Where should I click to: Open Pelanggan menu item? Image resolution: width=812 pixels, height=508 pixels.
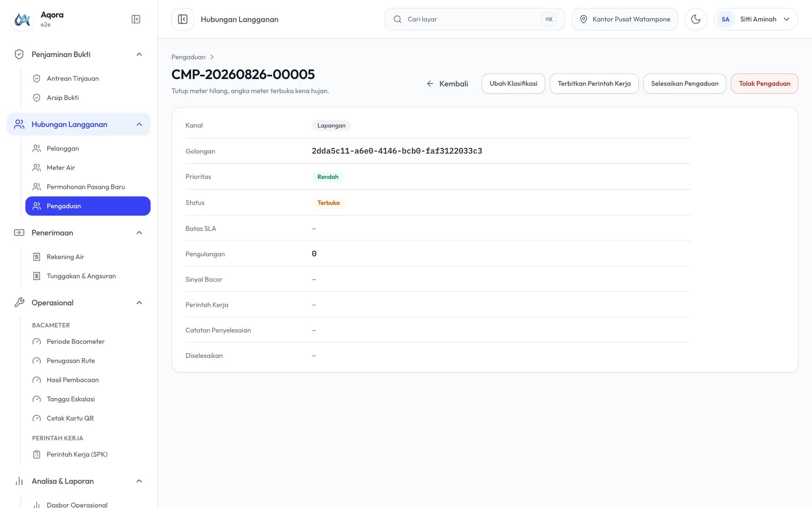click(x=88, y=148)
